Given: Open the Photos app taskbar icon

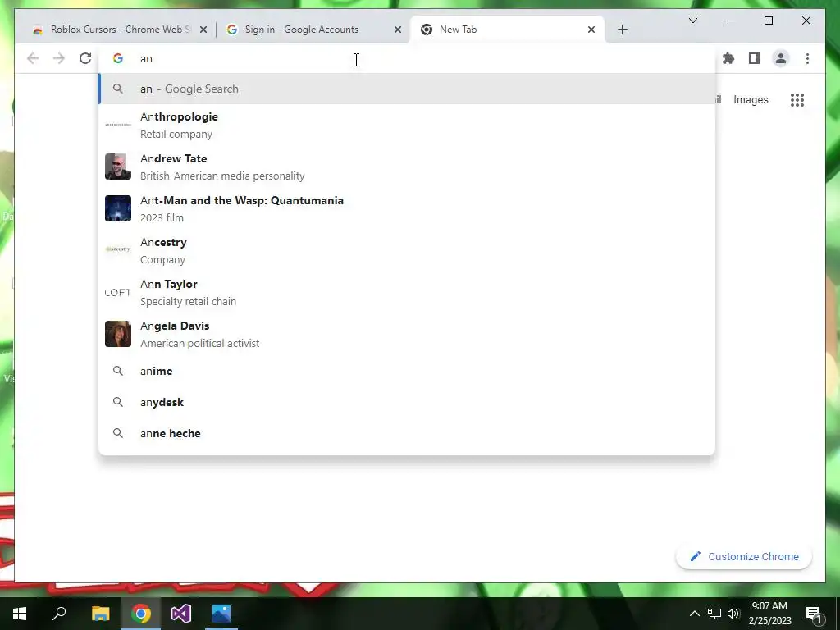Looking at the screenshot, I should click(221, 614).
